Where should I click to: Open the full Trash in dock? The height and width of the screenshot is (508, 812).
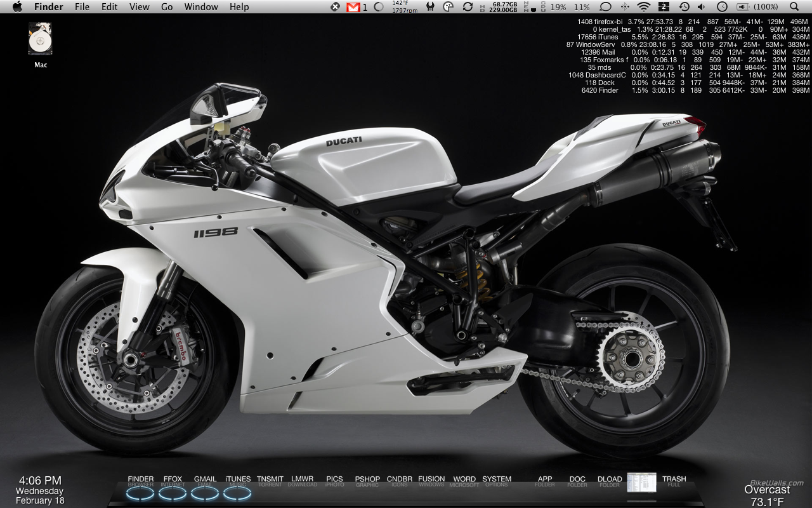pos(674,482)
